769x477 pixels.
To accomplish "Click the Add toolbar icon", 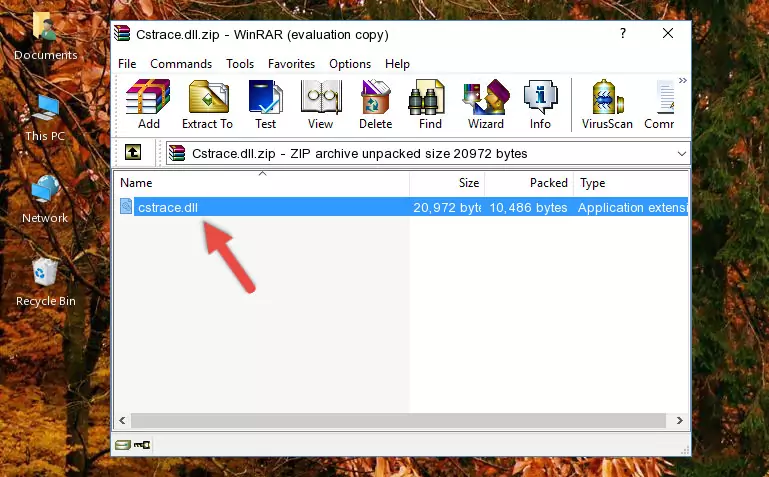I will (148, 104).
